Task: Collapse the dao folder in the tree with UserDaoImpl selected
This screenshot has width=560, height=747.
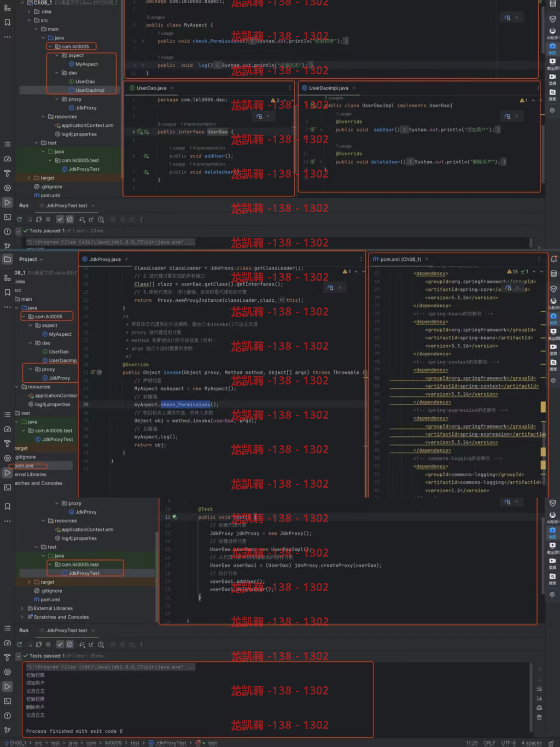Action: click(x=57, y=73)
